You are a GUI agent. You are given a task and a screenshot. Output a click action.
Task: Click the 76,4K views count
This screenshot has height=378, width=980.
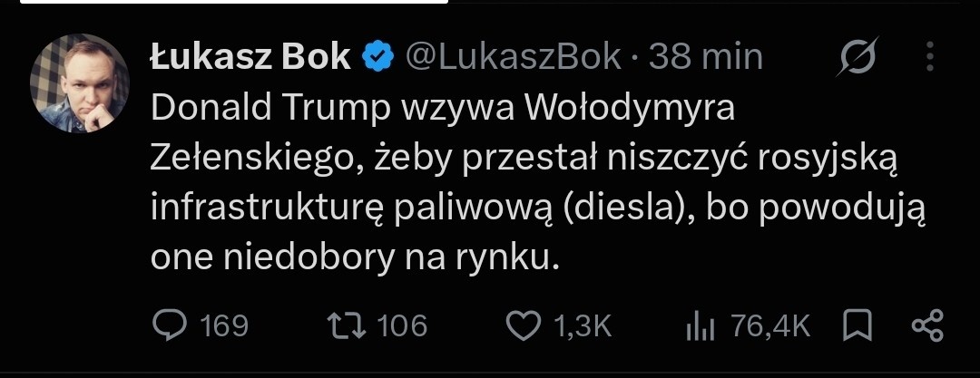[x=769, y=326]
